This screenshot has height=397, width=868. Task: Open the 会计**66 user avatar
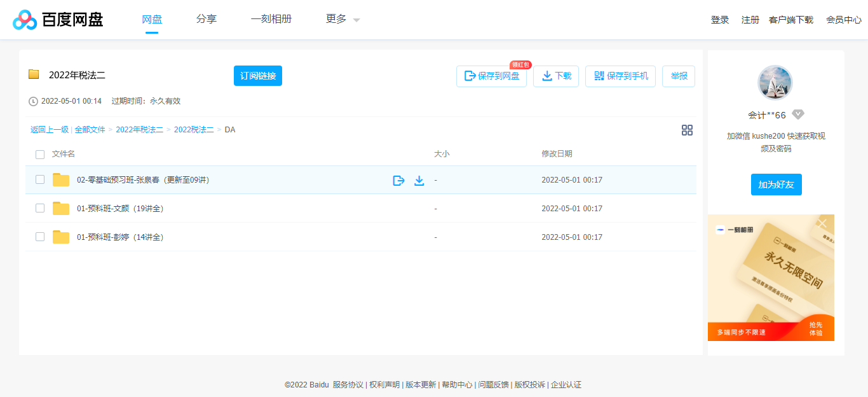pos(775,83)
